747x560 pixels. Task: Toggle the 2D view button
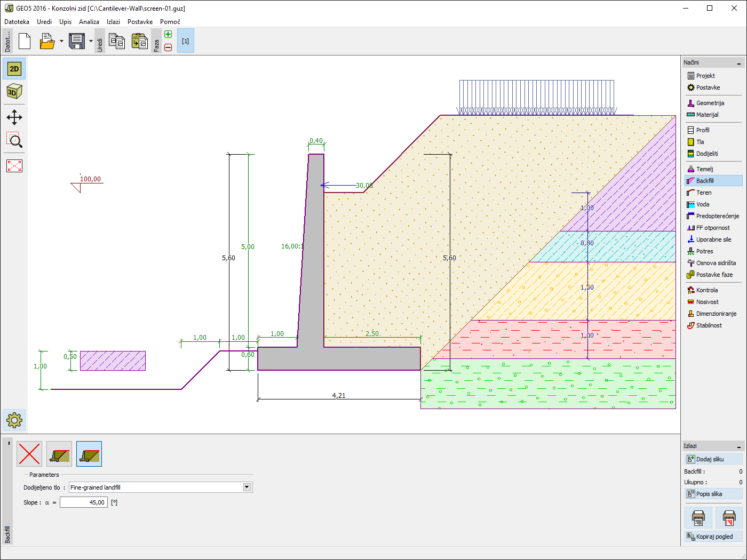pyautogui.click(x=14, y=69)
